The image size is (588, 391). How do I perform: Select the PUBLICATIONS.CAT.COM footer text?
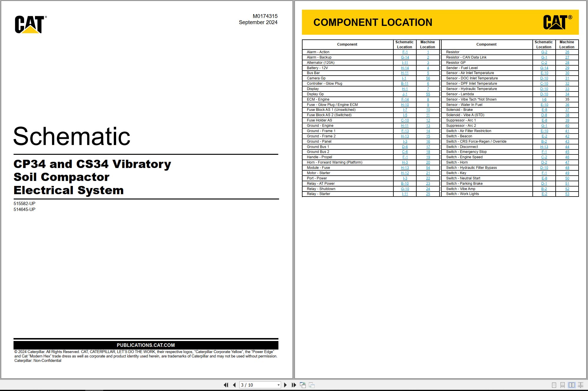[146, 345]
